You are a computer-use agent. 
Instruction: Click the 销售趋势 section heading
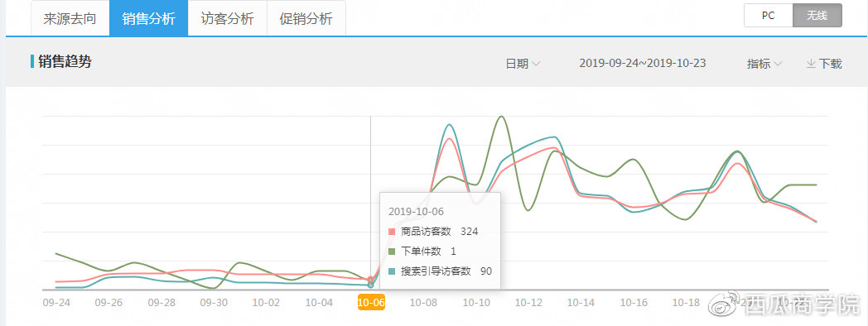pos(65,61)
